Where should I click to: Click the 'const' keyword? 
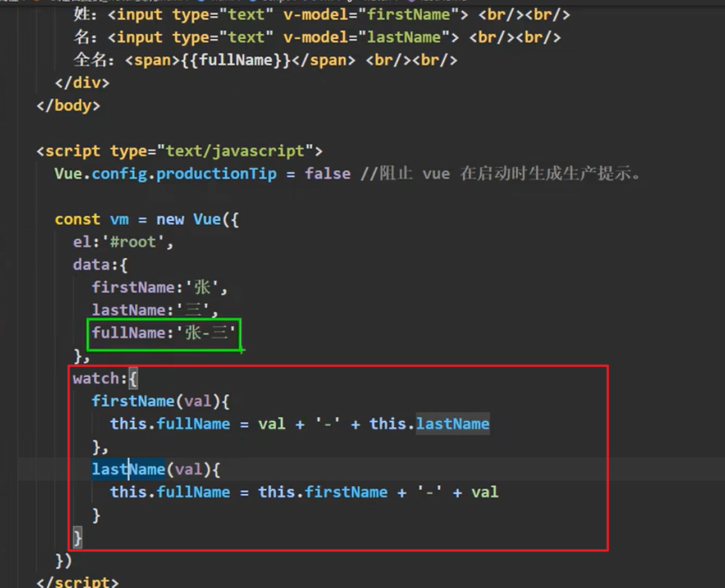(x=77, y=219)
